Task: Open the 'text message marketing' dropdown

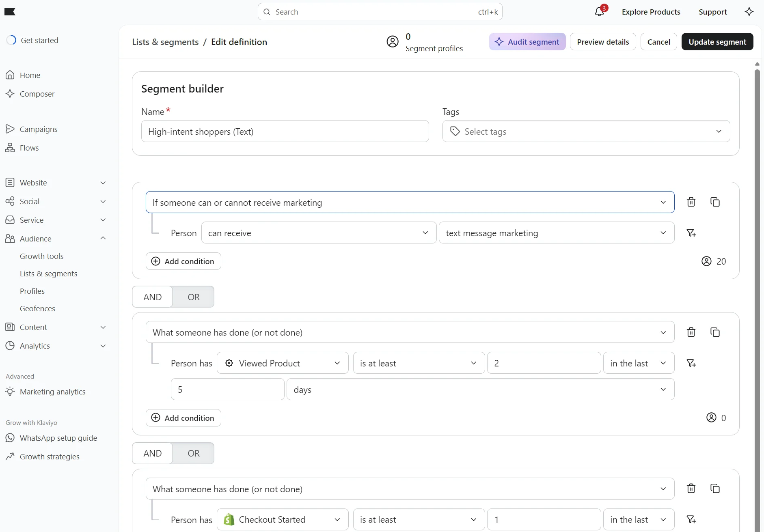Action: (557, 233)
